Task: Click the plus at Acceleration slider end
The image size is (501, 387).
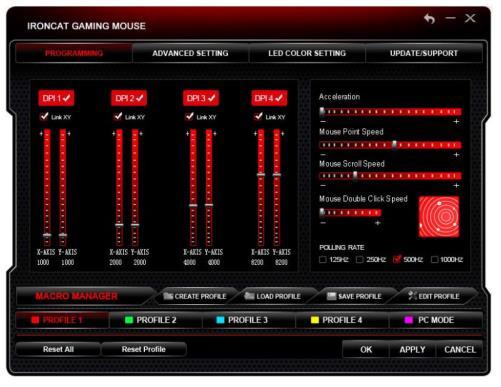Action: (x=456, y=122)
